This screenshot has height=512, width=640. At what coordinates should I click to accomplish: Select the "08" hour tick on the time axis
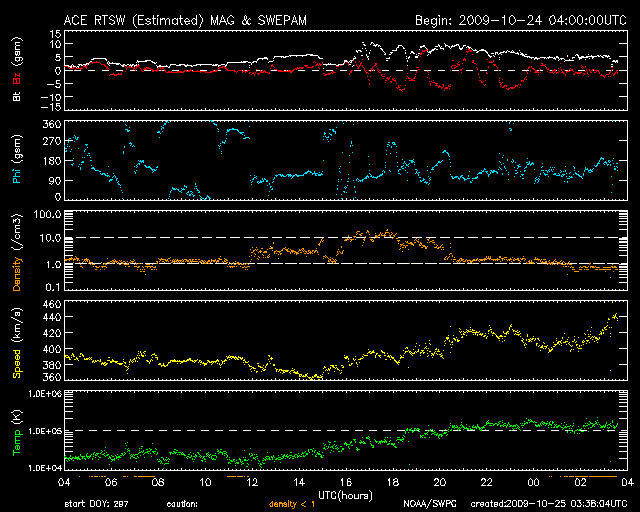click(x=158, y=483)
